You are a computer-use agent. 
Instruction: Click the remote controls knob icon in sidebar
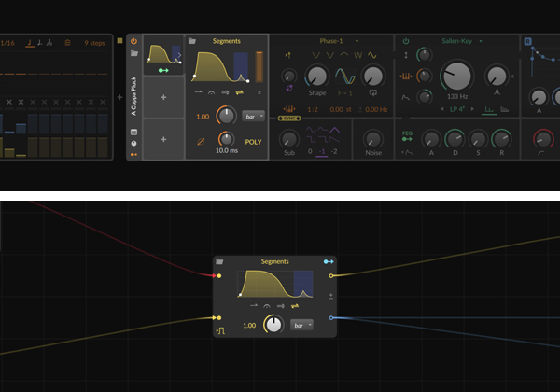(x=133, y=143)
